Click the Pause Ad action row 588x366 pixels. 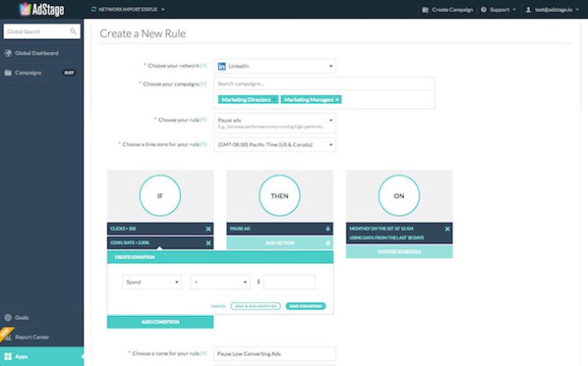tap(279, 228)
